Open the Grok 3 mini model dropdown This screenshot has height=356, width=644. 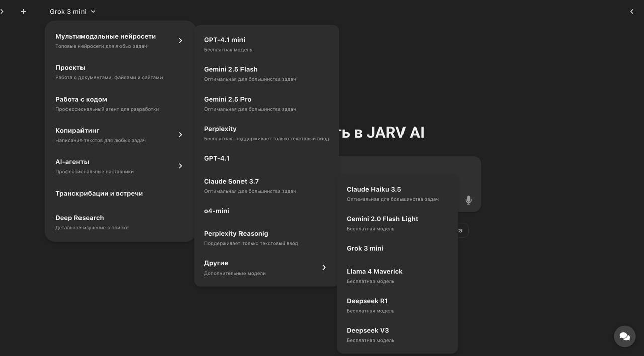click(72, 11)
